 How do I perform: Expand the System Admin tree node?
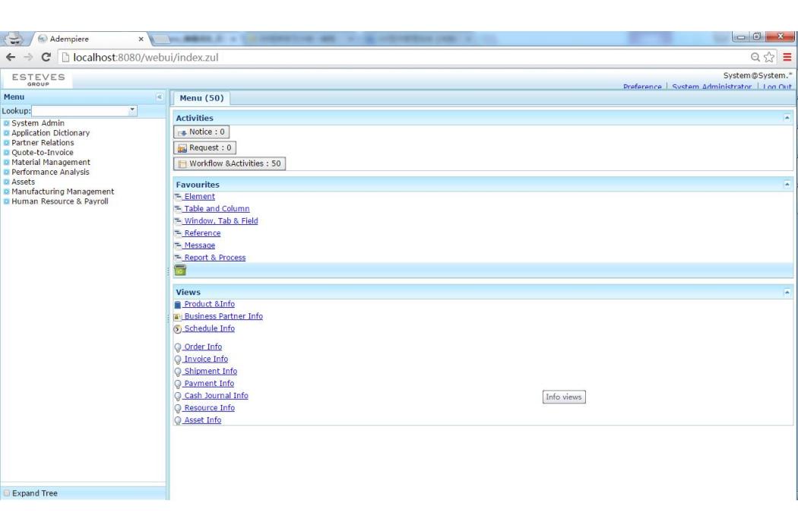point(7,123)
